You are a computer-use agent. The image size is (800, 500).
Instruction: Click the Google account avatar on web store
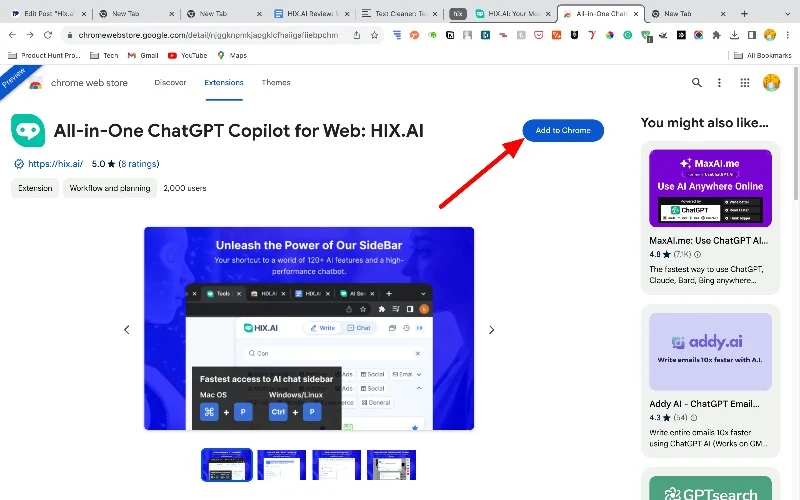coord(771,82)
